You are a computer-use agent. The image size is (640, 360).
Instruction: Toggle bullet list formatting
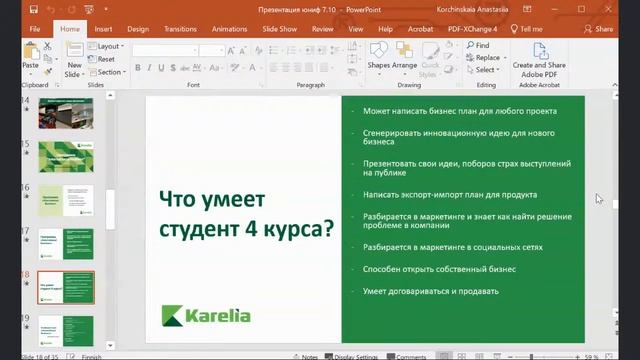coord(274,51)
